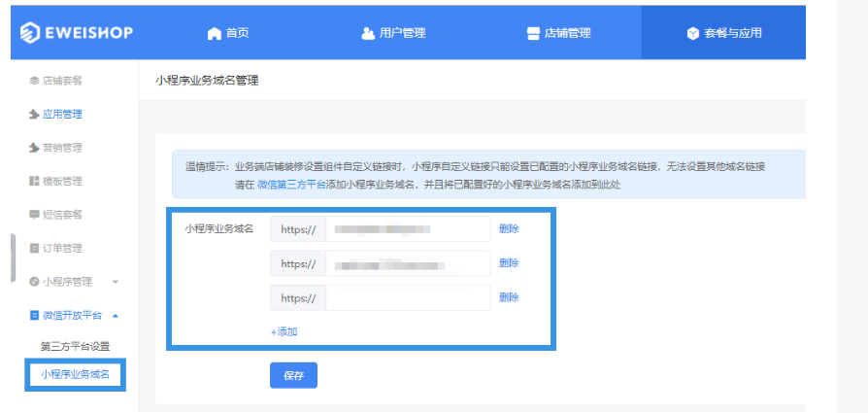Click the store icon beside 店铺管理
868x413 pixels.
[533, 34]
